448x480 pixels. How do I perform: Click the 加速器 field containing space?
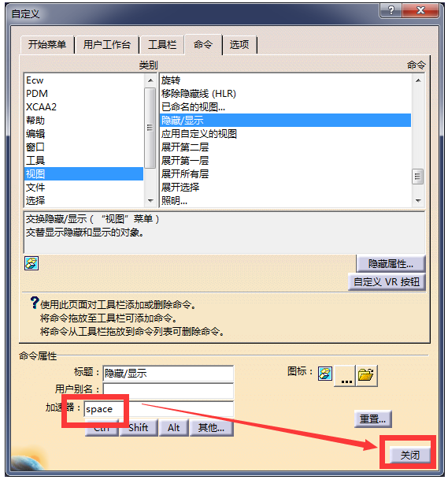pos(159,409)
